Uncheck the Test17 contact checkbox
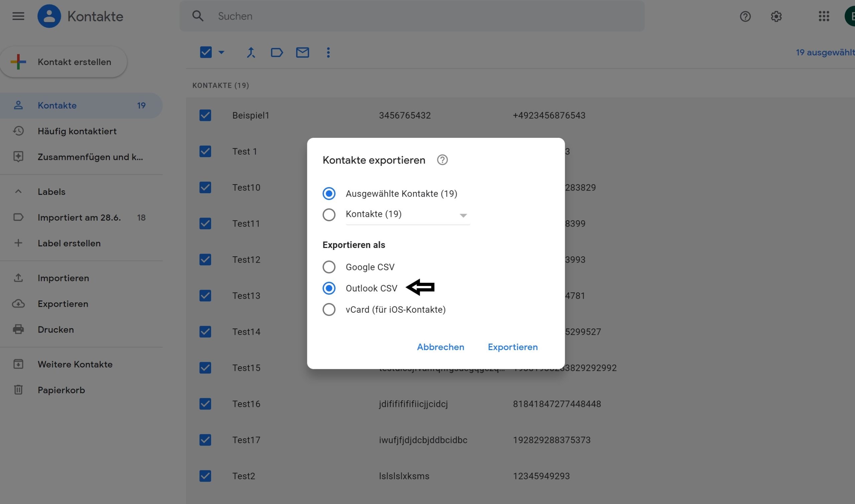This screenshot has height=504, width=855. click(x=205, y=440)
